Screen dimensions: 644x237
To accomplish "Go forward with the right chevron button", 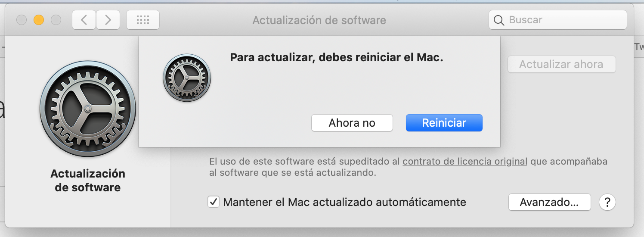I will pyautogui.click(x=108, y=20).
